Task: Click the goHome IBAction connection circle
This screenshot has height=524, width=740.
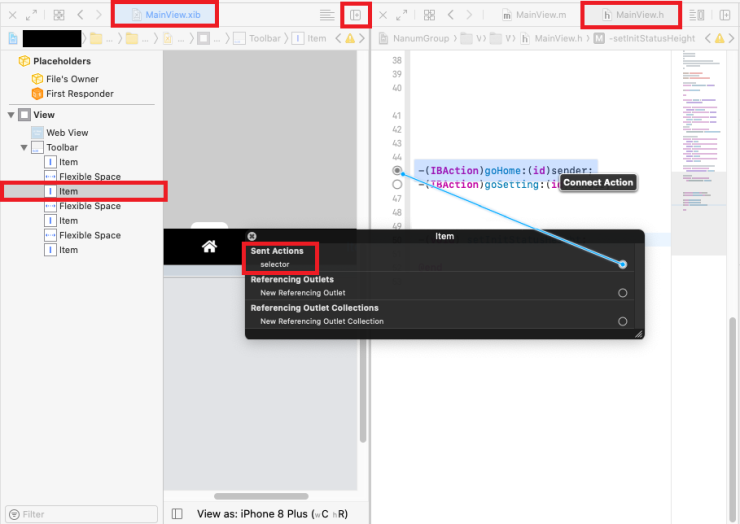Action: pyautogui.click(x=397, y=171)
